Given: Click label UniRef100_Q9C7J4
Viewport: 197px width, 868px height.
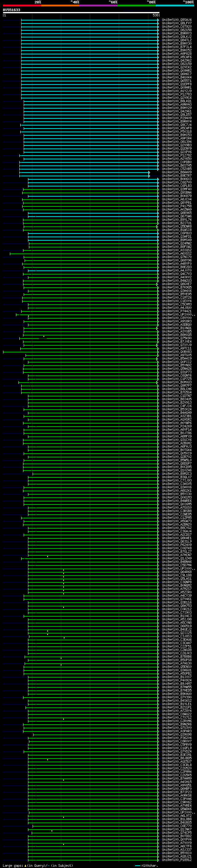Looking at the screenshot, I should point(176,125).
